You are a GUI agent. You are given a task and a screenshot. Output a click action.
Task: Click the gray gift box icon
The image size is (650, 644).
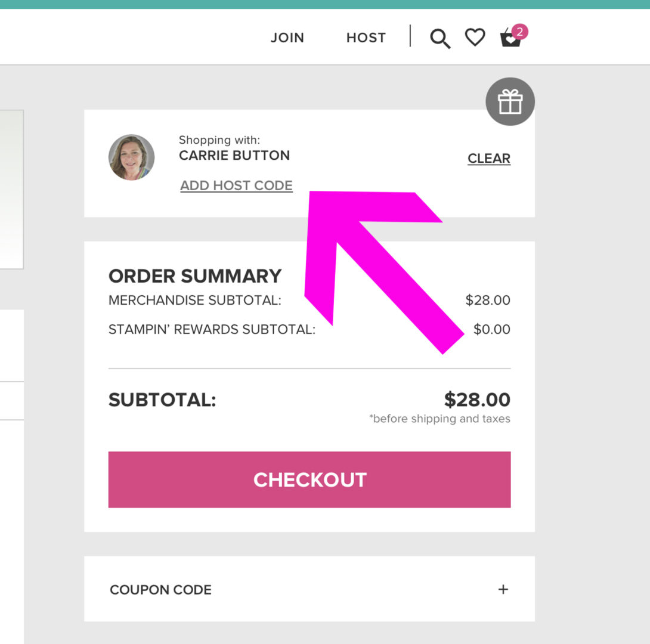[510, 101]
